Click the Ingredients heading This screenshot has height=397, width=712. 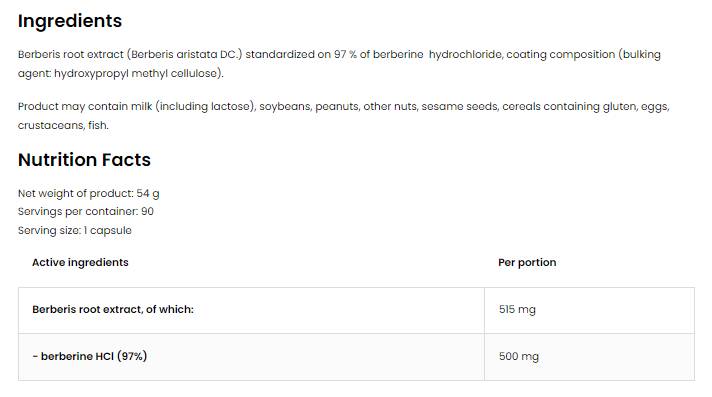click(70, 21)
